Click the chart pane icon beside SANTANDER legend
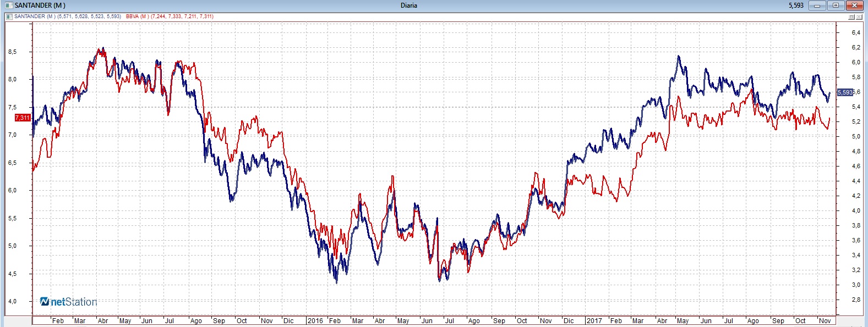Viewport: 868px width, 327px height. point(9,16)
